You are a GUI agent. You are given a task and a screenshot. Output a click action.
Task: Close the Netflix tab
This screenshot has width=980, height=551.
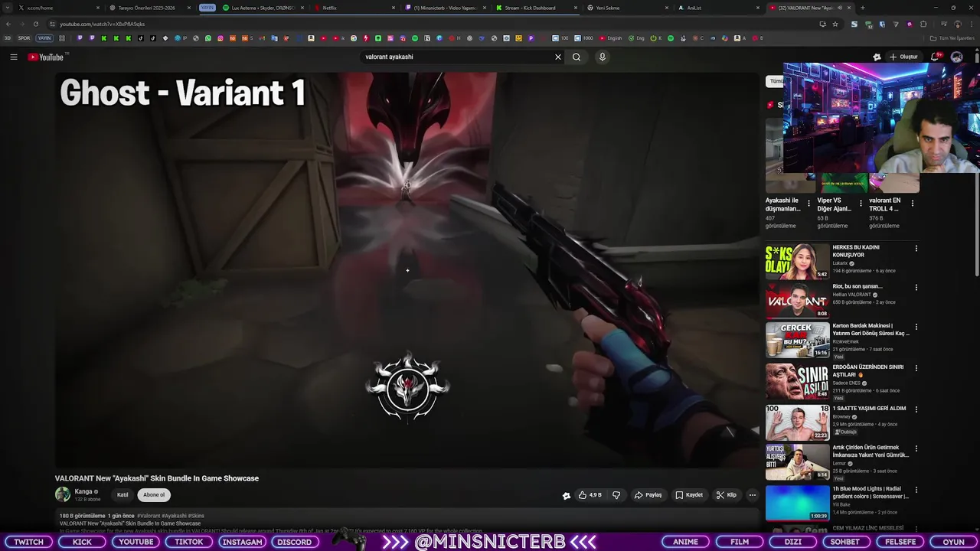pyautogui.click(x=394, y=8)
